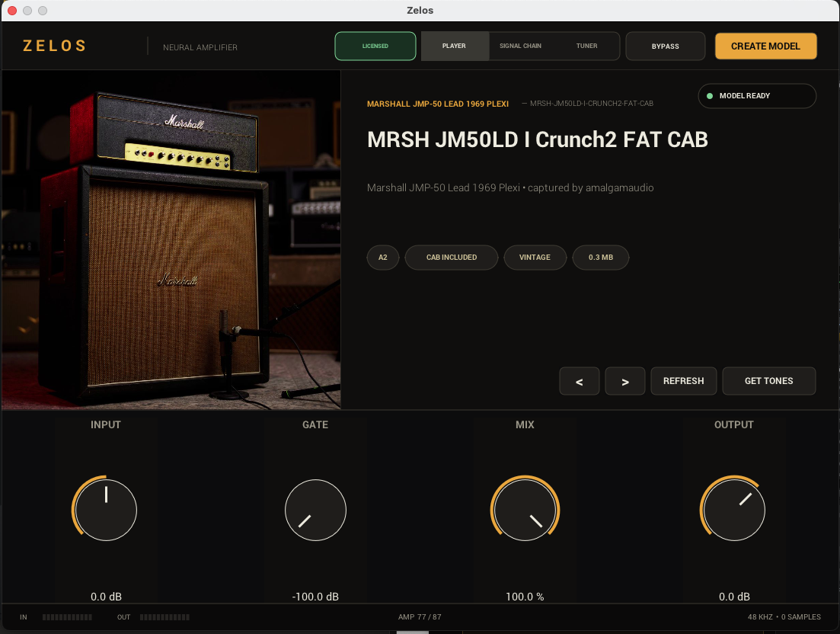Click the model title MRSH JM50LD I Crunch2 FAT CAB
Screen dimensions: 840x634
[x=538, y=140]
